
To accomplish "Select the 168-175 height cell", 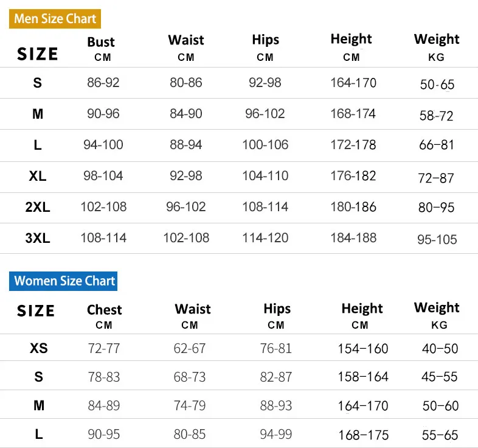I will click(362, 435).
